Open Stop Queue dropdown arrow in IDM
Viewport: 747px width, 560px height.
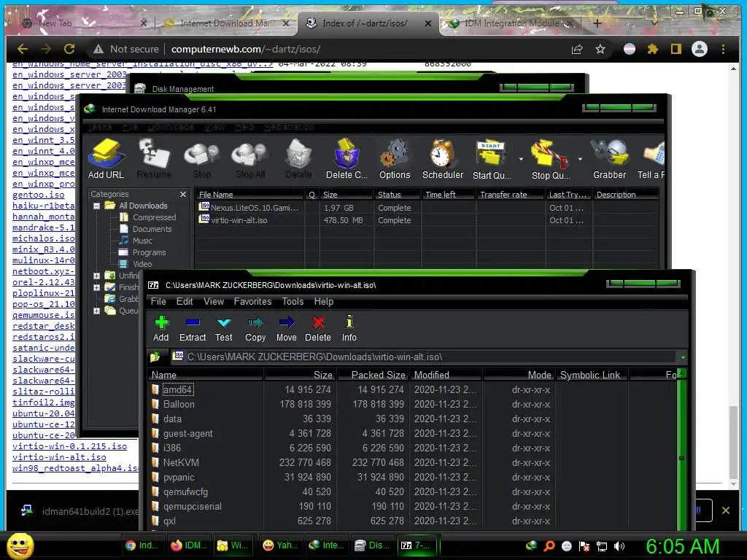tap(580, 160)
